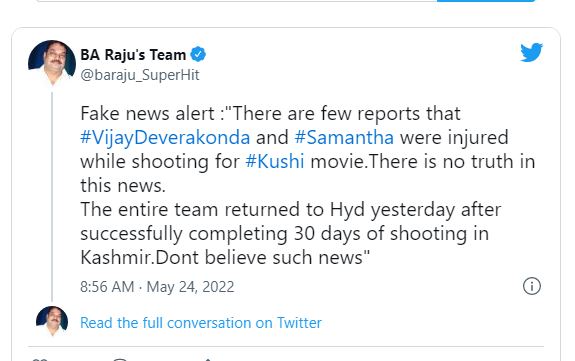Open the tweet info circle icon

532,286
